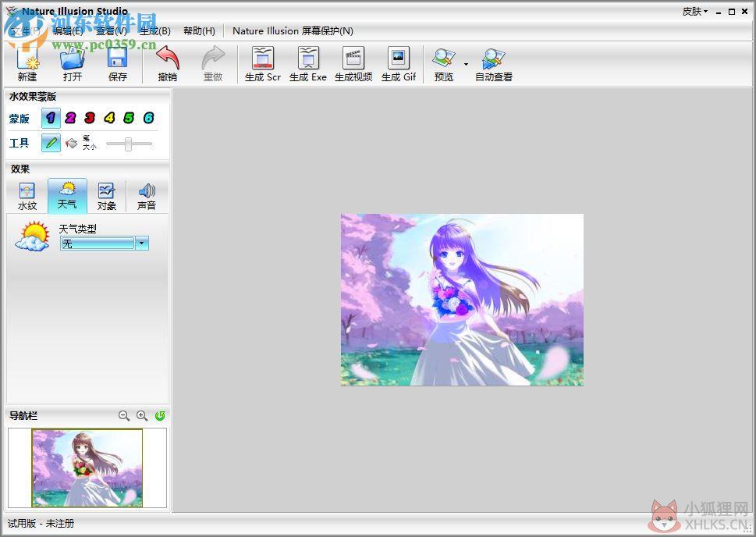This screenshot has width=756, height=537.
Task: Select mask number 4
Action: (x=109, y=118)
